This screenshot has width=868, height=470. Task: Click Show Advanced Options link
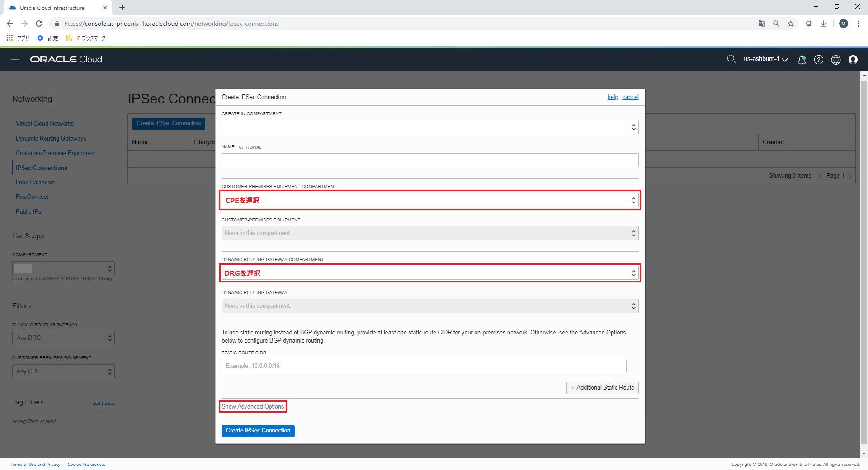click(x=253, y=407)
